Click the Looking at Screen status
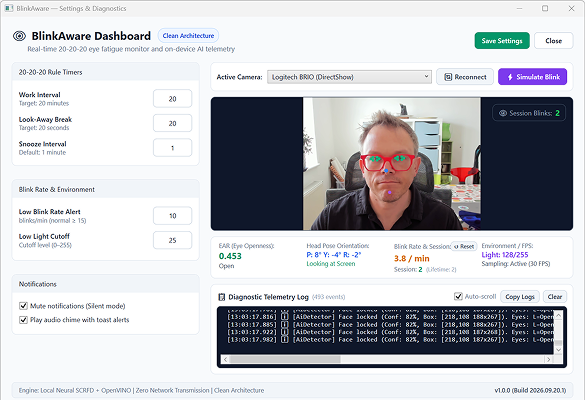Viewport: 585px width, 400px height. 331,264
